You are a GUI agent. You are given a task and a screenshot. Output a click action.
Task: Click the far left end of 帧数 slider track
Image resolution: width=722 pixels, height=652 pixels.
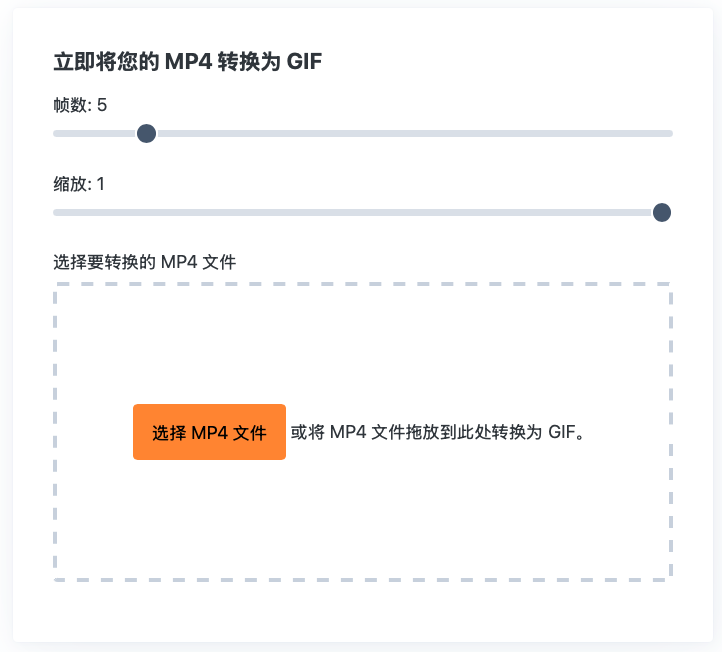click(57, 133)
